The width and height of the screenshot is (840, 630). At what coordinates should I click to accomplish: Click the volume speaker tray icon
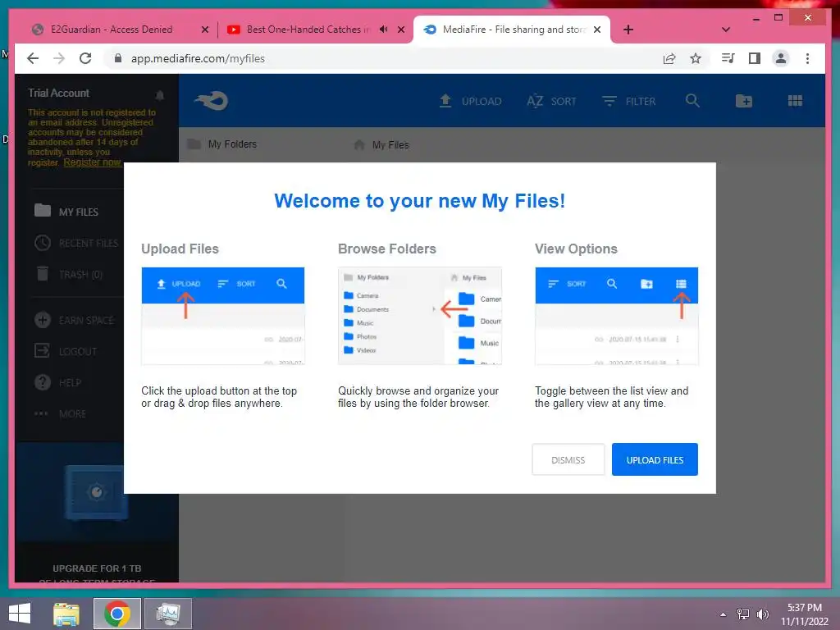click(x=762, y=614)
